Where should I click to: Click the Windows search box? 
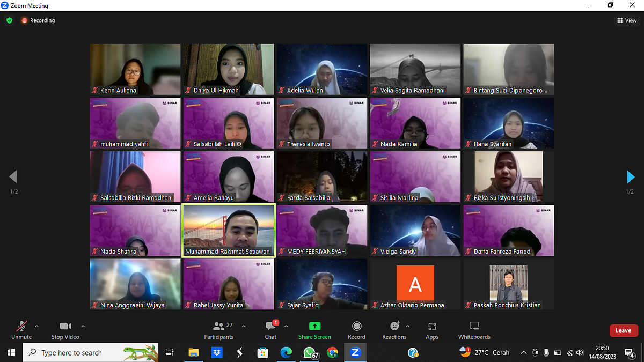(x=91, y=353)
